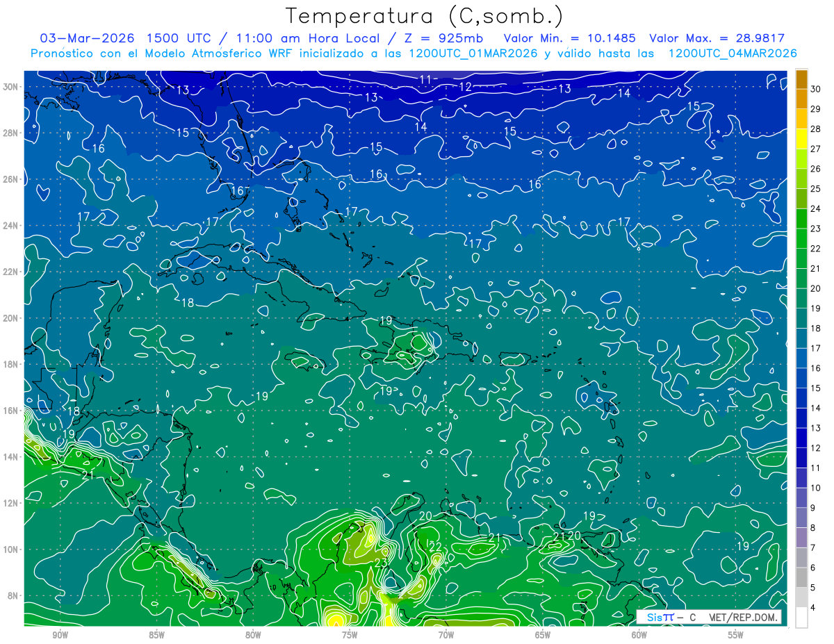Click the '10N' latitude axis label
The width and height of the screenshot is (834, 644).
[12, 549]
